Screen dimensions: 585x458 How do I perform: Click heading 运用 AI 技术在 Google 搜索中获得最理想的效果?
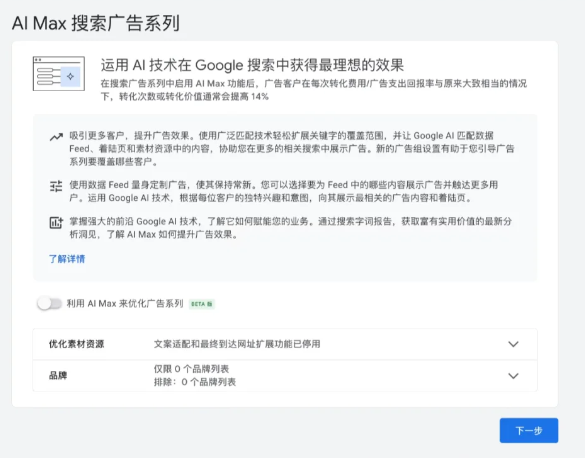(252, 65)
